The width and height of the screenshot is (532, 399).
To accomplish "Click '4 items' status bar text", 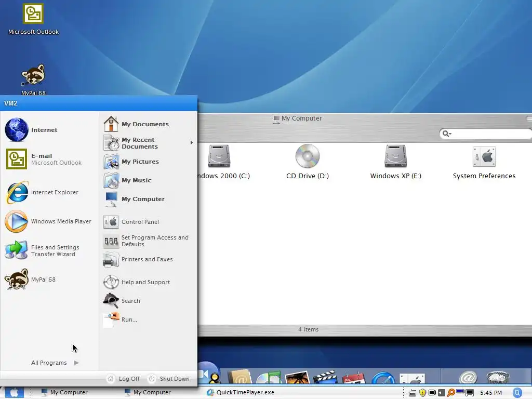I will [x=309, y=329].
